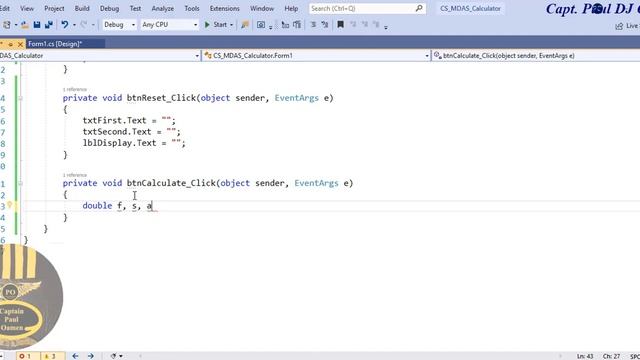
Task: Click the CS_MDAS_Calculator solution name label
Action: [470, 8]
